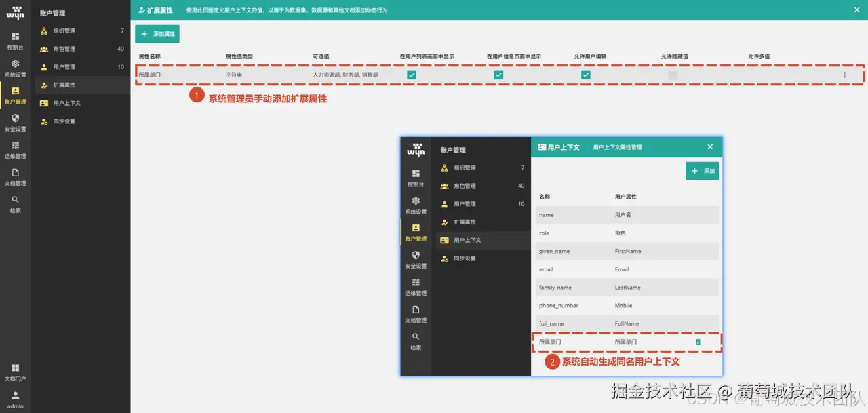
Task: Open 运维管理 in the inset screenshot sidebar
Action: tap(416, 286)
